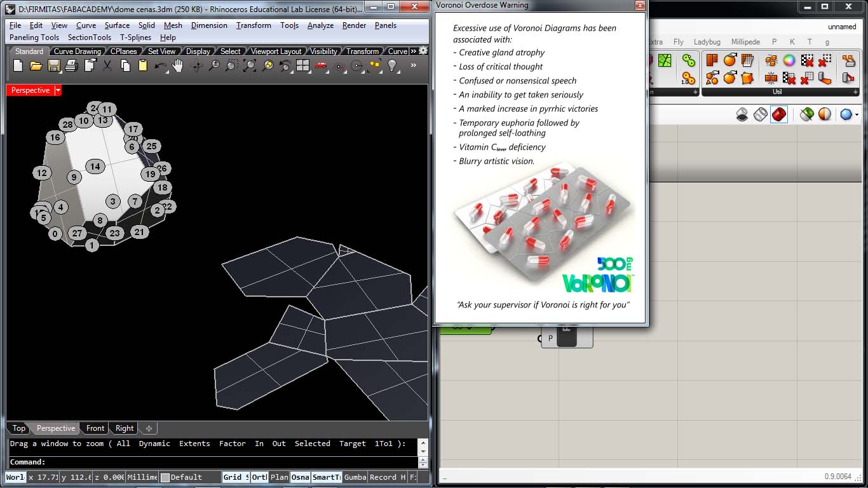The width and height of the screenshot is (868, 488).
Task: Toggle Ortho mode in status bar
Action: click(259, 477)
